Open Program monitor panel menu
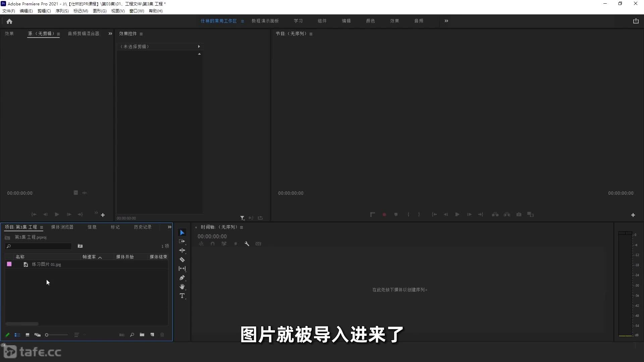The height and width of the screenshot is (362, 644). point(311,34)
